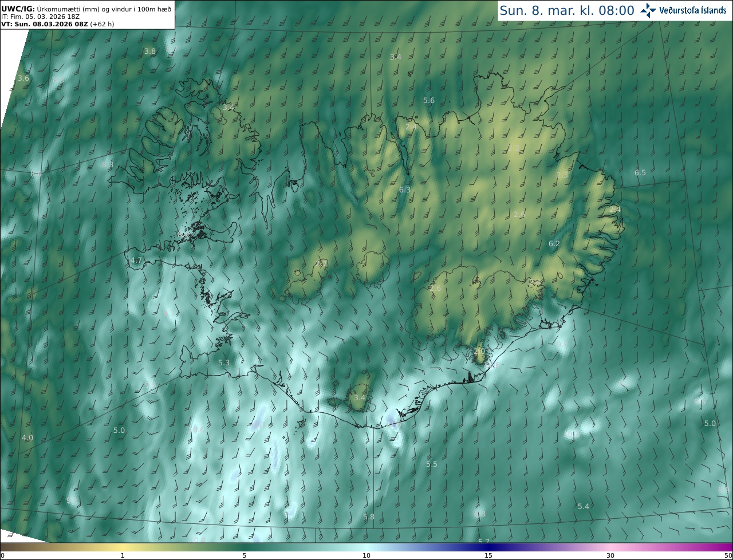Image resolution: width=733 pixels, height=560 pixels.
Task: Click the colorbar tick label 0
Action: (x=2, y=555)
